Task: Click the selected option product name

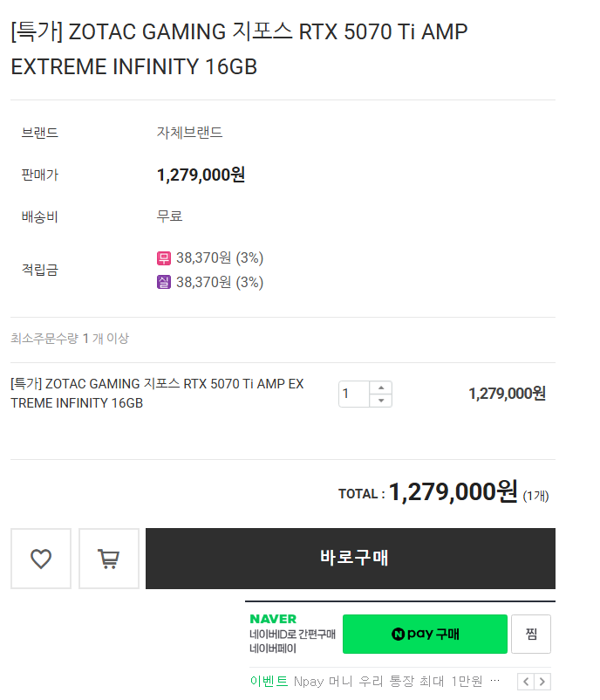Action: pyautogui.click(x=157, y=394)
